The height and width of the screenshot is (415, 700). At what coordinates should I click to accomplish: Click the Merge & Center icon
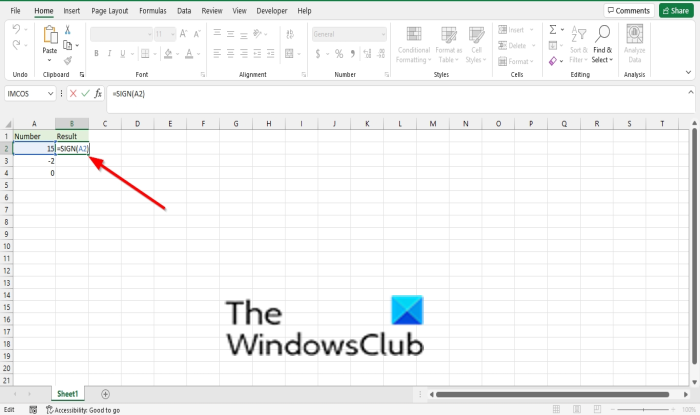click(289, 54)
